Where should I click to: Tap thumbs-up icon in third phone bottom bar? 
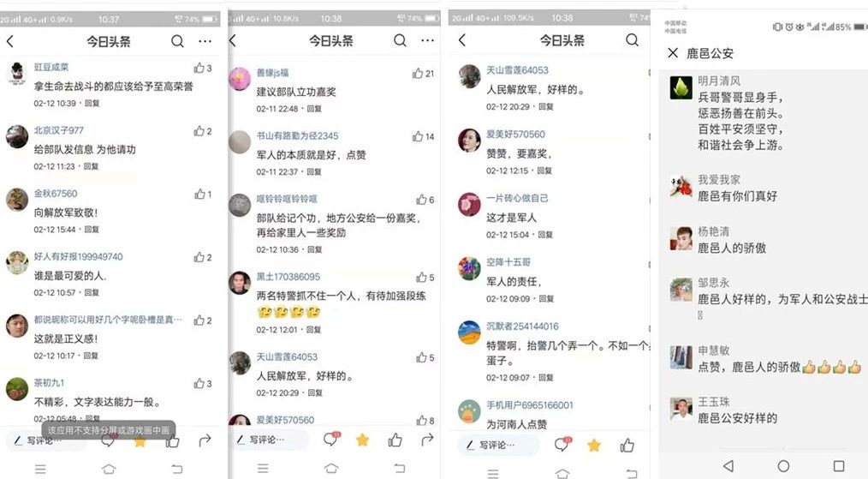(627, 446)
